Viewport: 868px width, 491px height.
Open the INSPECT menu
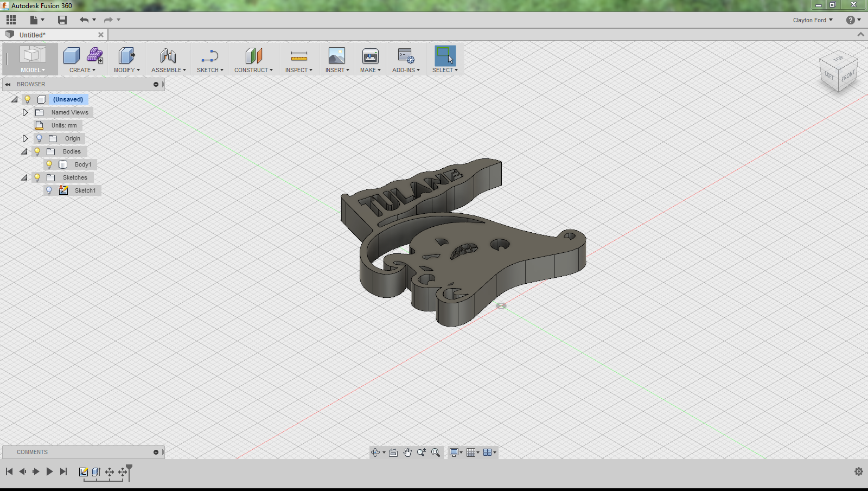pos(299,70)
